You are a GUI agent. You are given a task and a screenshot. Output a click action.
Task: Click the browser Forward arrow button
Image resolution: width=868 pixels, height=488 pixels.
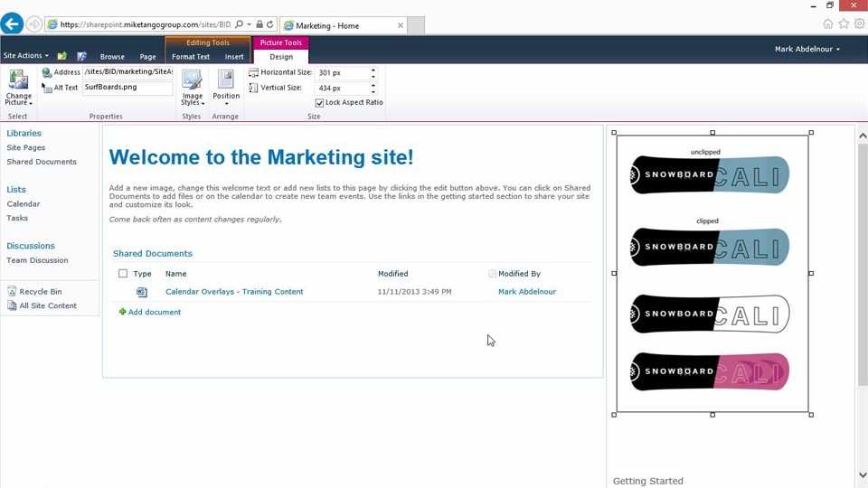(33, 24)
